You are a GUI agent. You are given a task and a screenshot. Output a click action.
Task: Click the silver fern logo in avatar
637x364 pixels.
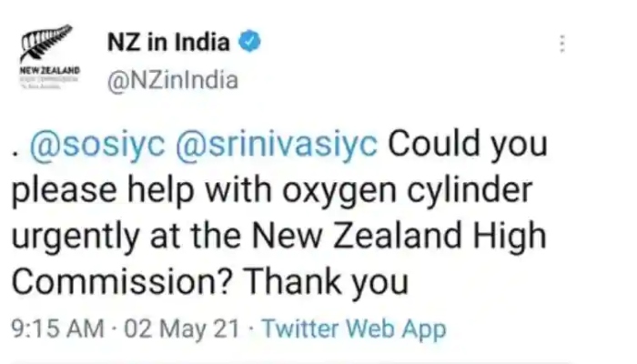click(46, 42)
